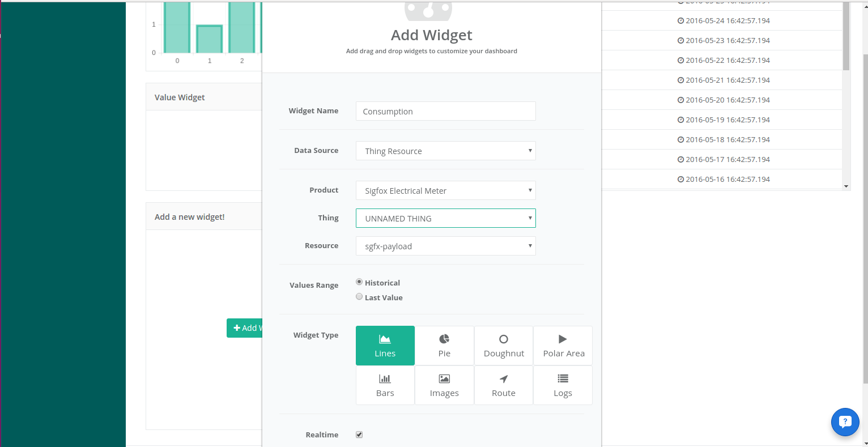The height and width of the screenshot is (447, 868).
Task: Edit the Widget Name field
Action: (446, 111)
